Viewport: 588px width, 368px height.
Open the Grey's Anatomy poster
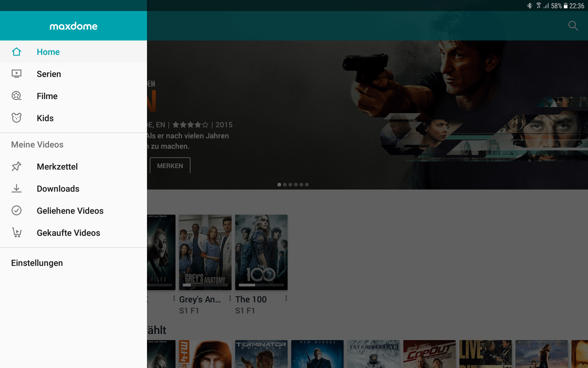click(x=205, y=252)
